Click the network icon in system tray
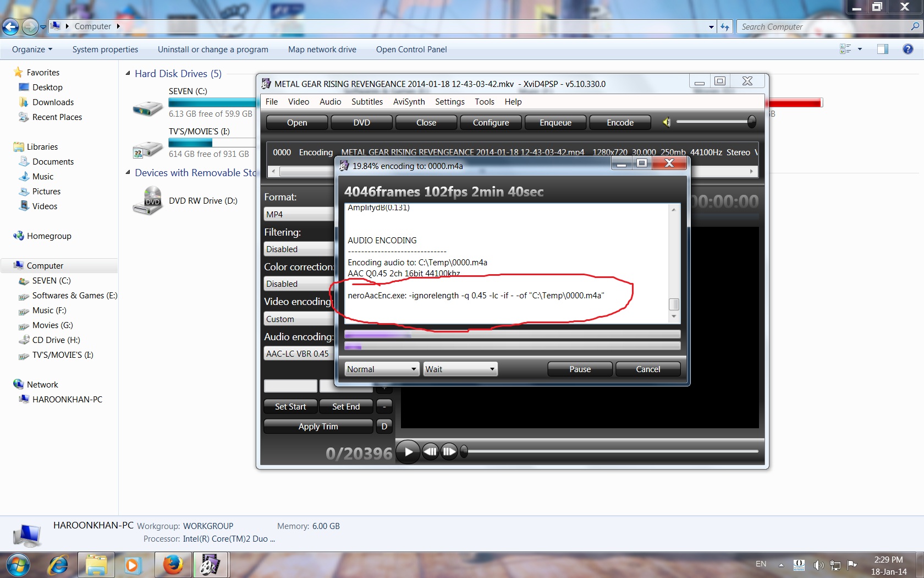 [x=835, y=565]
